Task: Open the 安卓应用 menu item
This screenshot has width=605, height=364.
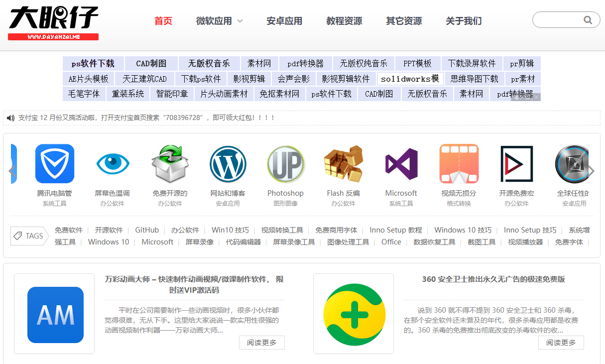Action: coord(284,21)
